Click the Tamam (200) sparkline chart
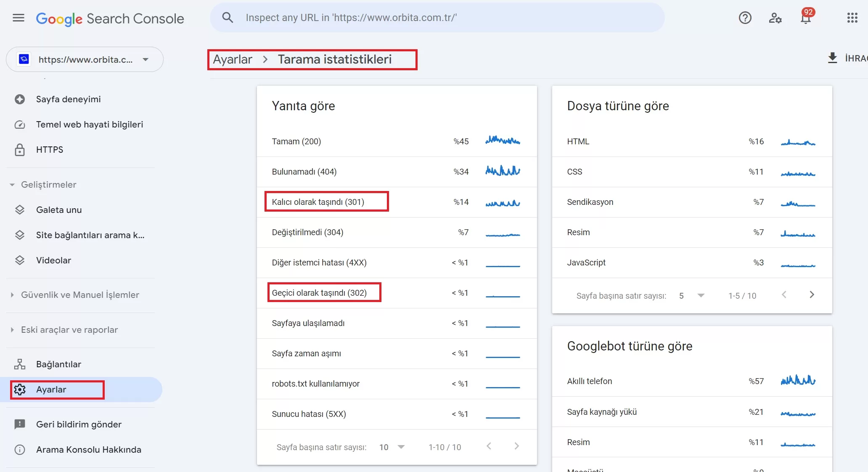 pos(503,140)
